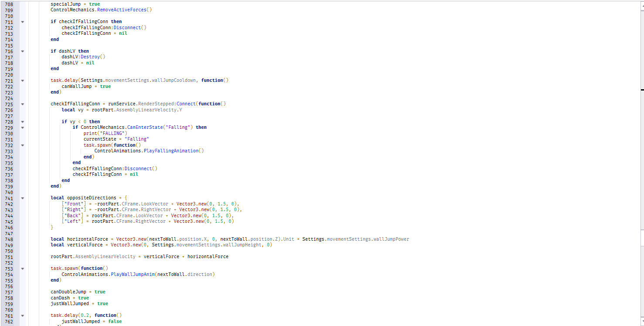
Task: Fold the task.spawn function on line 732
Action: pos(22,145)
